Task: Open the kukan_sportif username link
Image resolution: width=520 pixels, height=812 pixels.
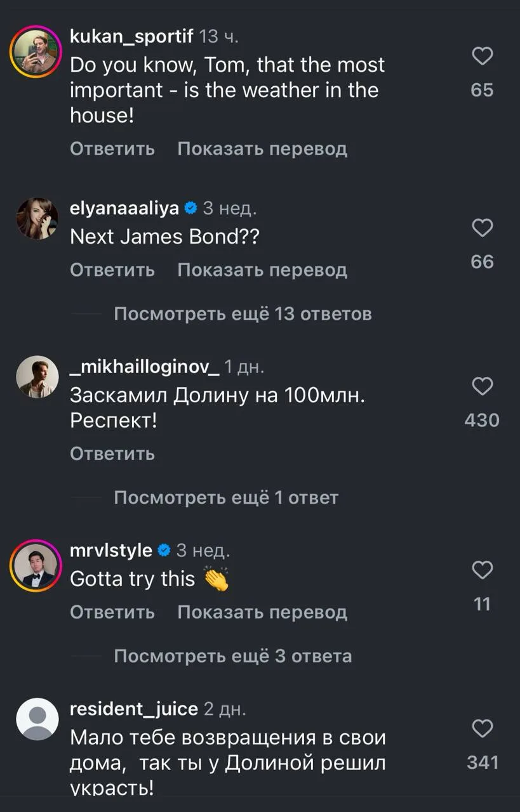Action: [131, 37]
